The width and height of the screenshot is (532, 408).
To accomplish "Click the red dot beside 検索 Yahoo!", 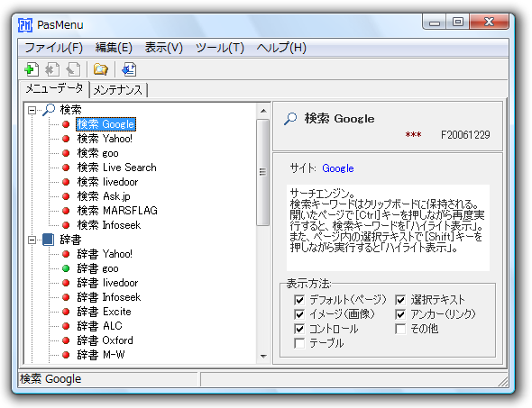I will [66, 139].
